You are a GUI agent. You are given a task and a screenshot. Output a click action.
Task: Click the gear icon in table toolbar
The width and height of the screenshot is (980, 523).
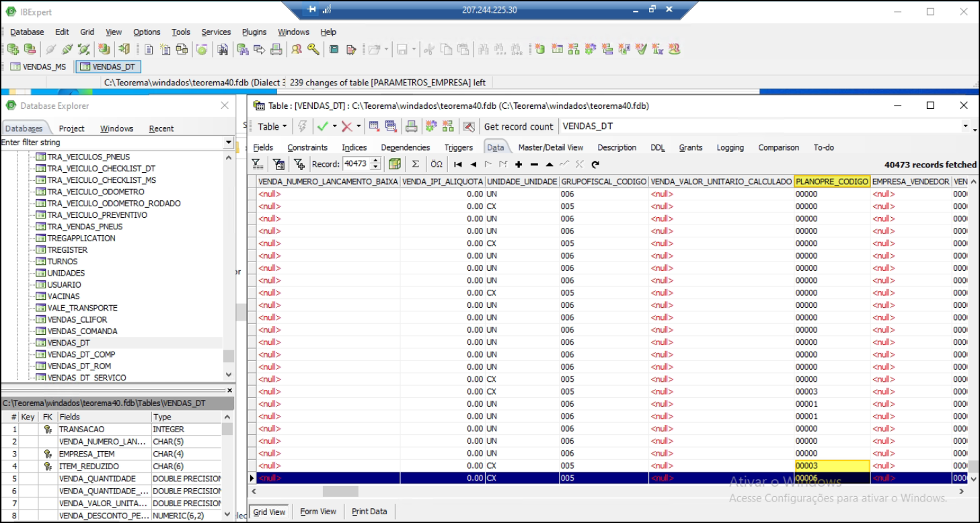(x=431, y=126)
